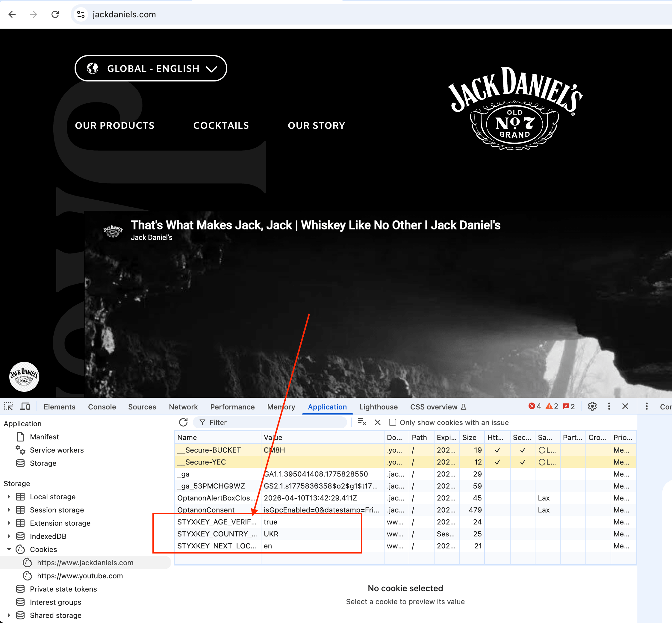This screenshot has width=672, height=623.
Task: Select the _ga_53PMCHG9WZ cookie row
Action: point(405,486)
